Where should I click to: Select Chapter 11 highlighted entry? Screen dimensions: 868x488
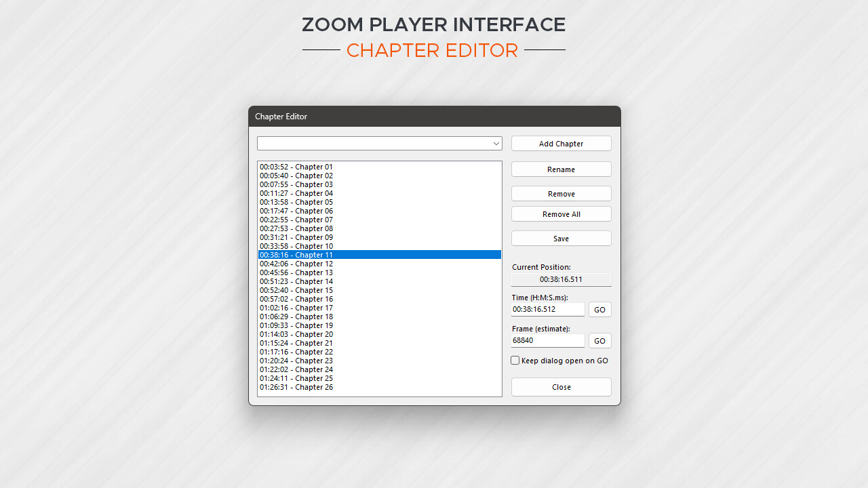(296, 255)
